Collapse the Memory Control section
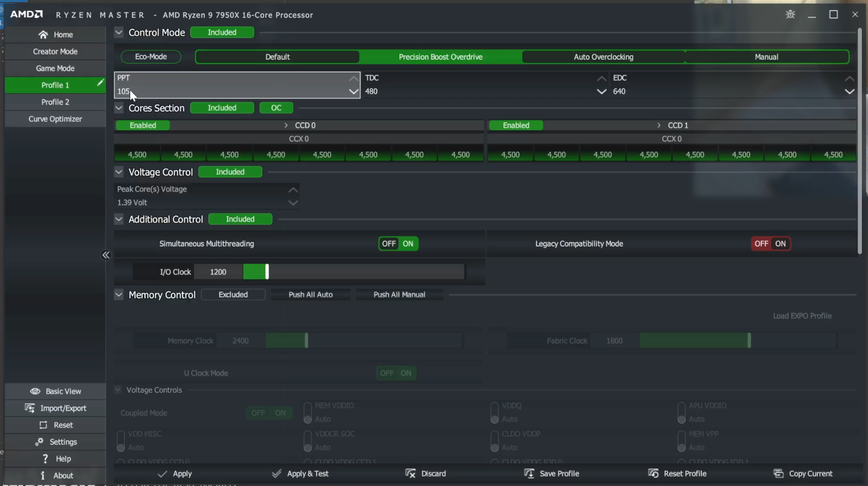 coord(118,295)
